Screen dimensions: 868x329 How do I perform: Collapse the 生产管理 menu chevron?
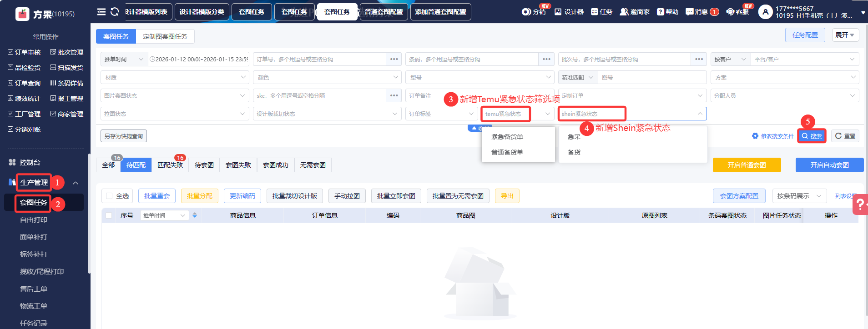click(76, 183)
